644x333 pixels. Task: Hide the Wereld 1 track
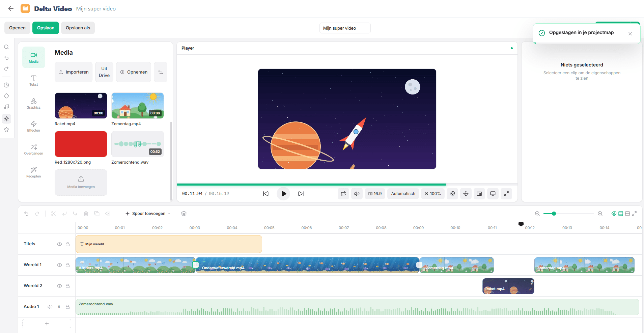pos(59,265)
